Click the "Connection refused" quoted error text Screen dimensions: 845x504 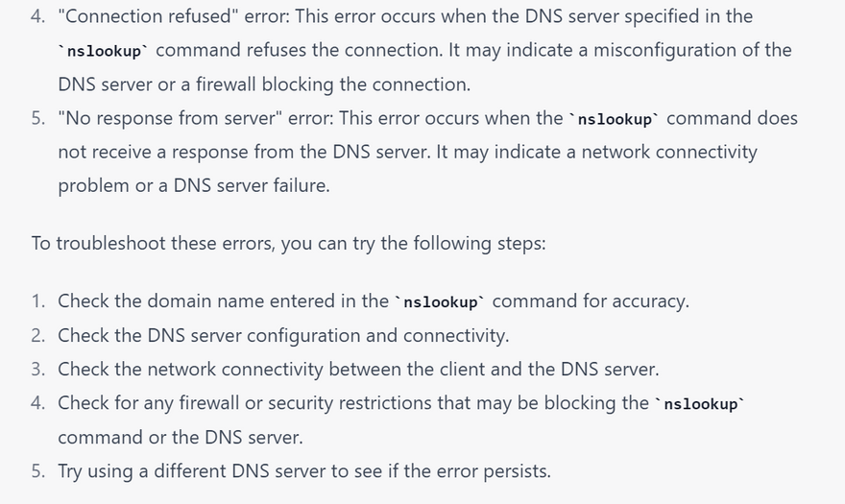[x=153, y=16]
